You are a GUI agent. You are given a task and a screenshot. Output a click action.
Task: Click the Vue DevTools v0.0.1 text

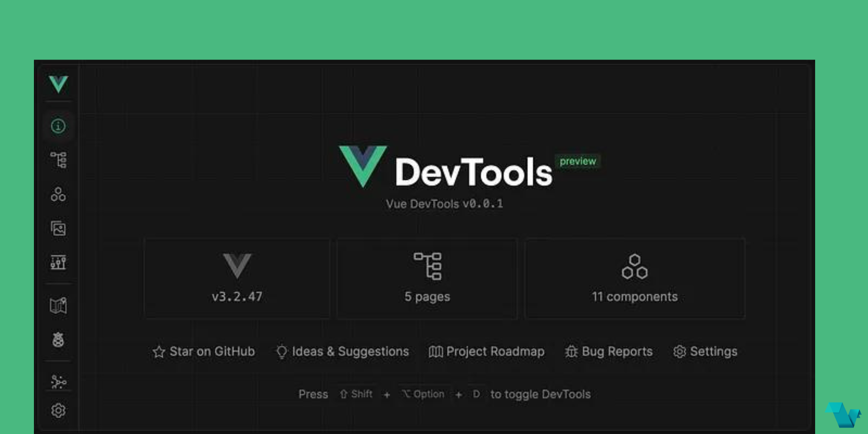coord(444,204)
